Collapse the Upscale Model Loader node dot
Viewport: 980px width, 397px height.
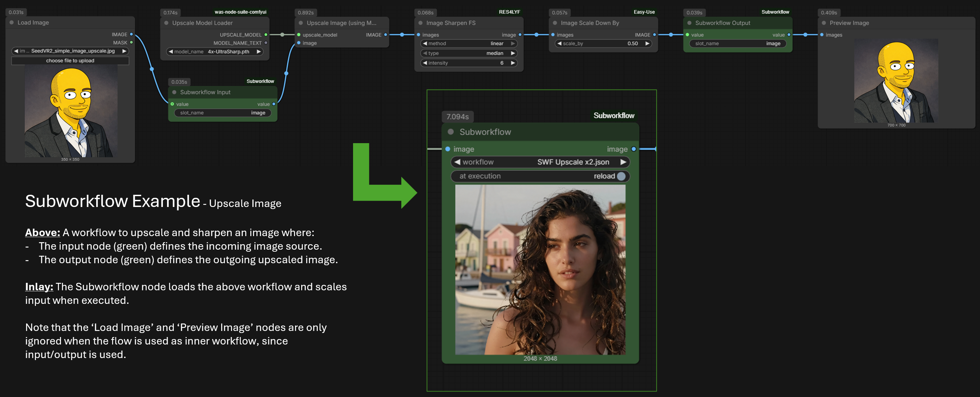[x=166, y=23]
